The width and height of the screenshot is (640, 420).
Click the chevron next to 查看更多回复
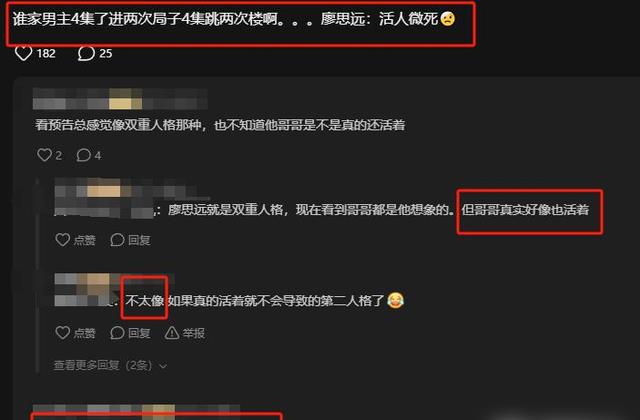[x=163, y=366]
